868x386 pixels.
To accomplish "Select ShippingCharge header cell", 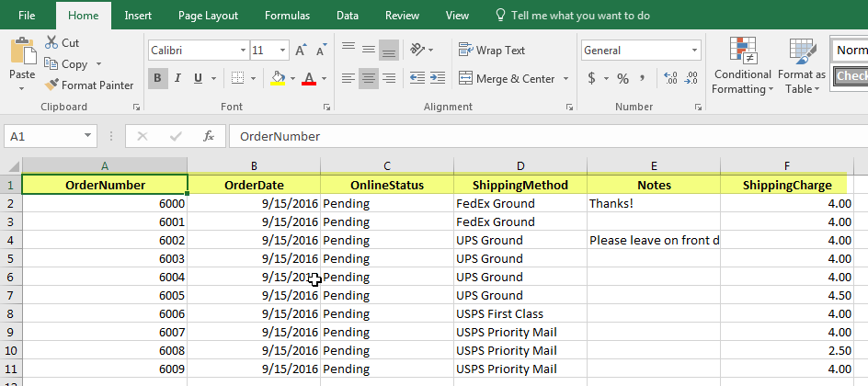I will [787, 185].
